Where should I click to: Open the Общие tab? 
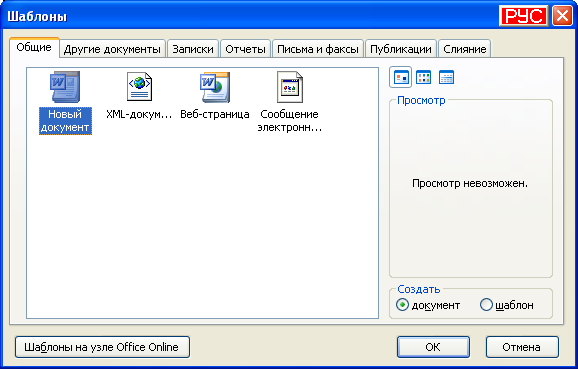(34, 48)
